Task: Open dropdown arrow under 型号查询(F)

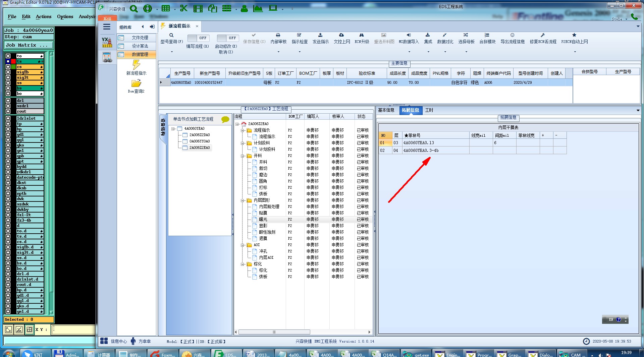Action: pyautogui.click(x=172, y=52)
